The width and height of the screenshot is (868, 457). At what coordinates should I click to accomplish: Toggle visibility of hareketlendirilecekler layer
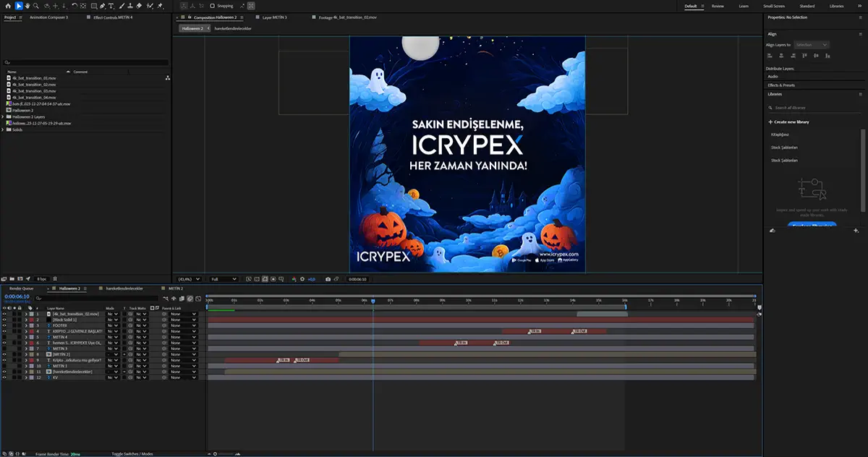click(x=4, y=372)
